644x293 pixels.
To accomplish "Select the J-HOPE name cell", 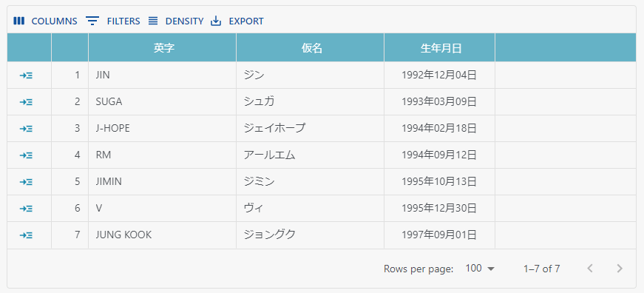I will tap(162, 129).
